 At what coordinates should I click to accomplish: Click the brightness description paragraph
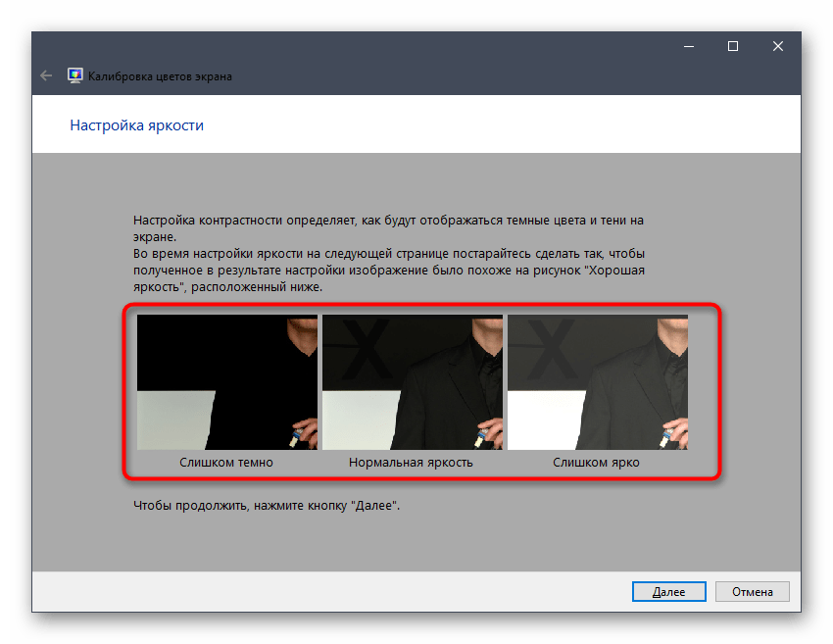click(x=388, y=255)
